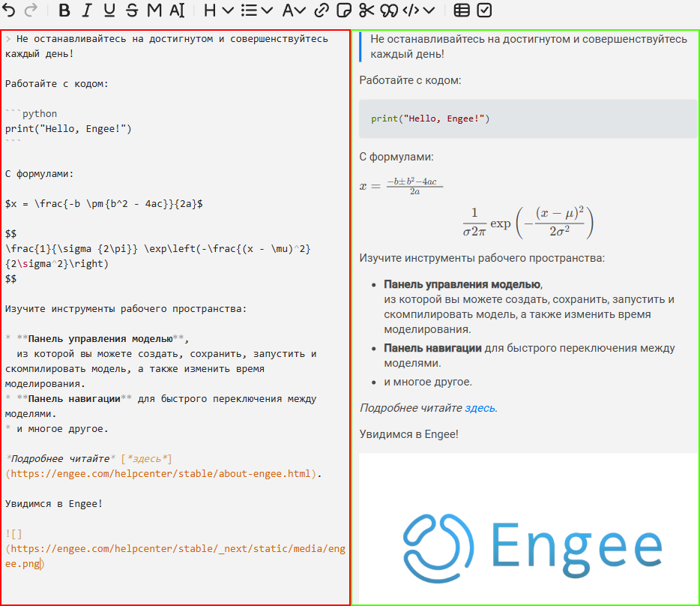The width and height of the screenshot is (700, 606).
Task: Click the blockquote text in preview
Action: (528, 46)
